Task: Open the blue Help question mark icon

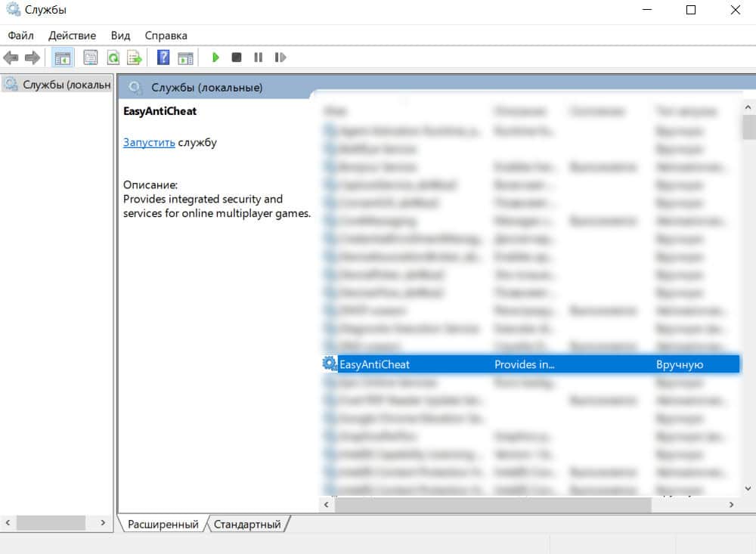Action: (x=163, y=57)
